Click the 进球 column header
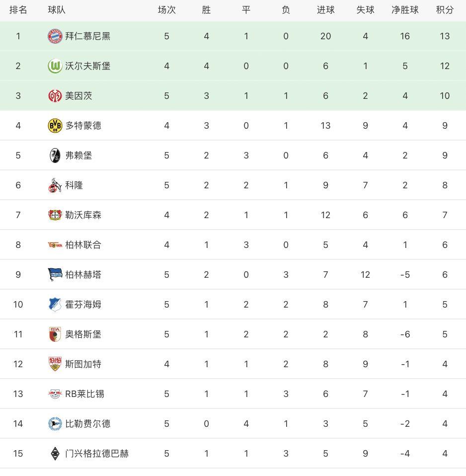Image resolution: width=466 pixels, height=476 pixels. coord(326,10)
